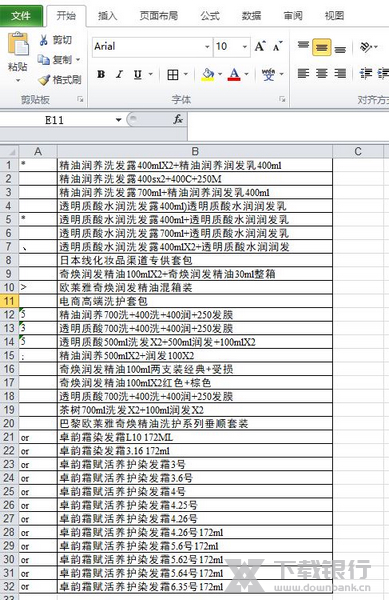Select row 20 header
This screenshot has width=389, height=600.
tap(9, 424)
